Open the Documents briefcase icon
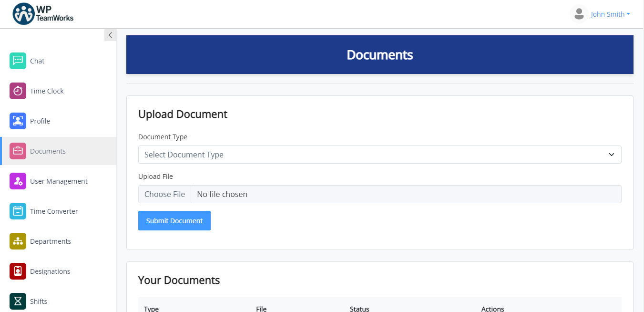 18,151
